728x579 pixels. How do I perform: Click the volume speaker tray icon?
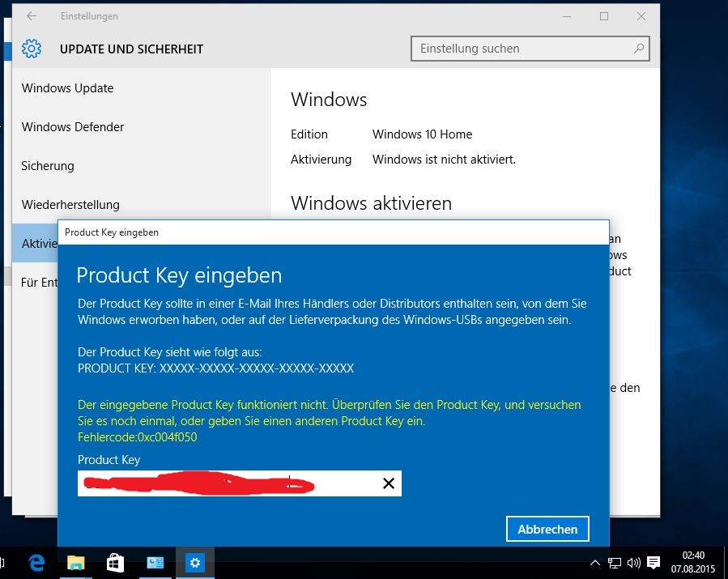click(x=634, y=564)
